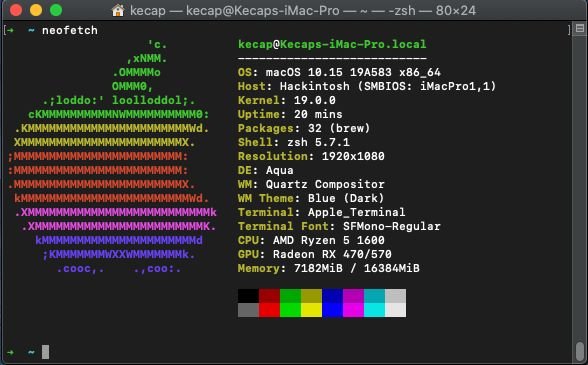Click the Kernel value '19.0.0'
Screen dimensions: 588x365
click(x=315, y=100)
